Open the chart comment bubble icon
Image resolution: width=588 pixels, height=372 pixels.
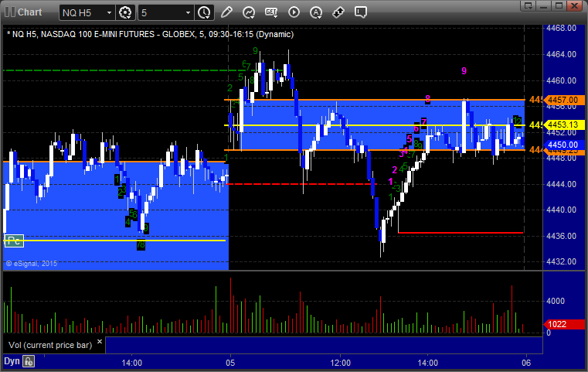click(x=361, y=12)
